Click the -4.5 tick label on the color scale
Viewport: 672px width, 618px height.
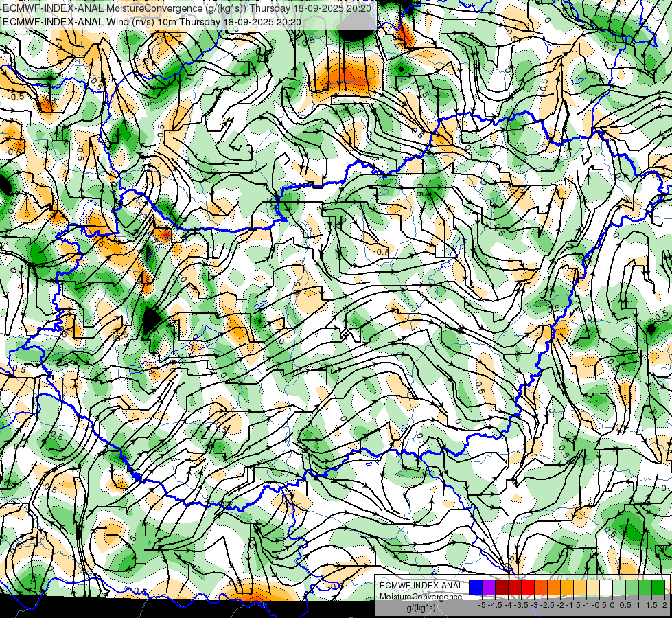coord(495,605)
